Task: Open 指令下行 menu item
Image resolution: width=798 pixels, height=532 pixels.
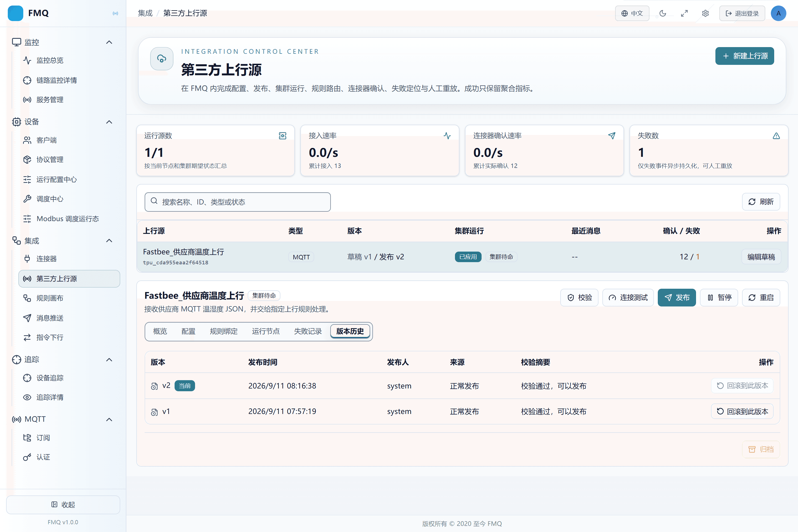Action: [69, 337]
